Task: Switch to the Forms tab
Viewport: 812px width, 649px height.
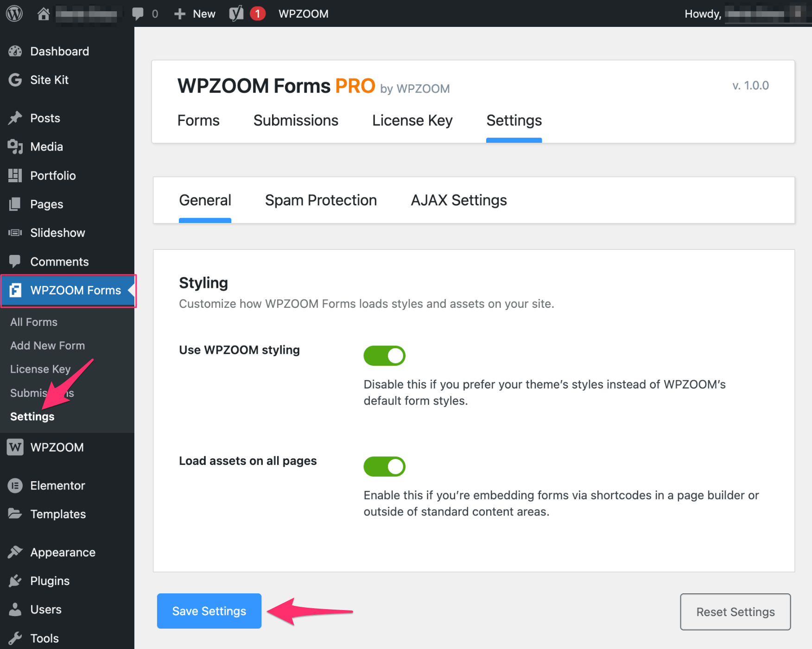Action: click(x=198, y=121)
